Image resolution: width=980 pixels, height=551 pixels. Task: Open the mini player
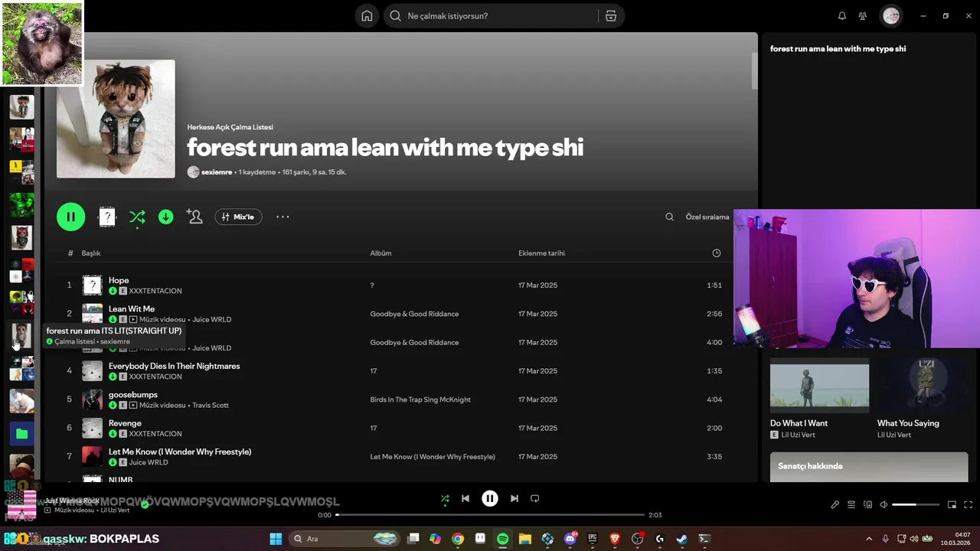(952, 505)
